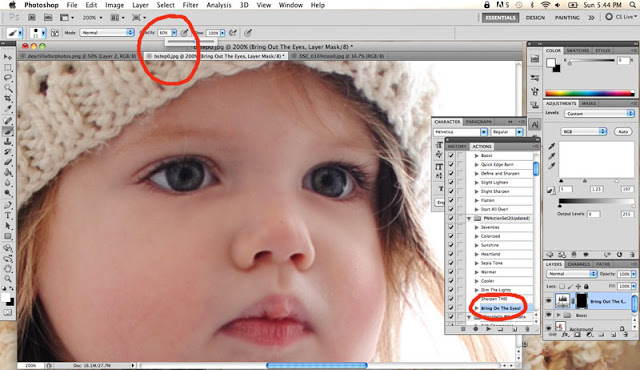
Task: Open the Filter menu
Action: click(x=190, y=5)
